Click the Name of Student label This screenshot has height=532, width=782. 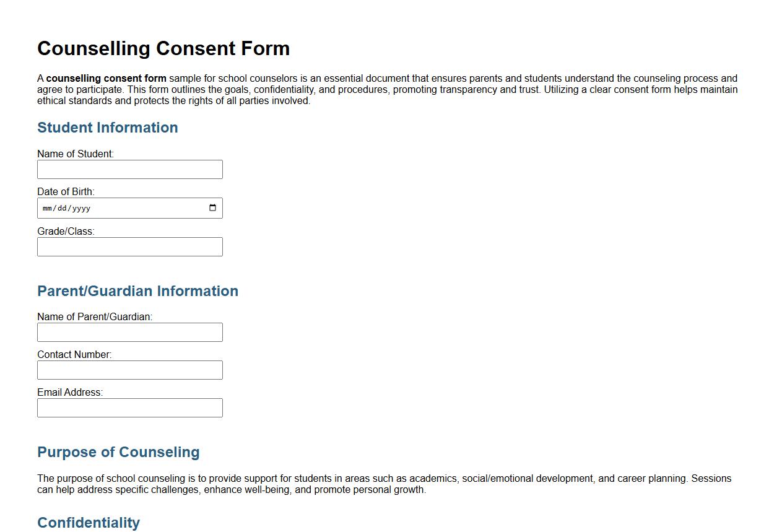pos(76,154)
